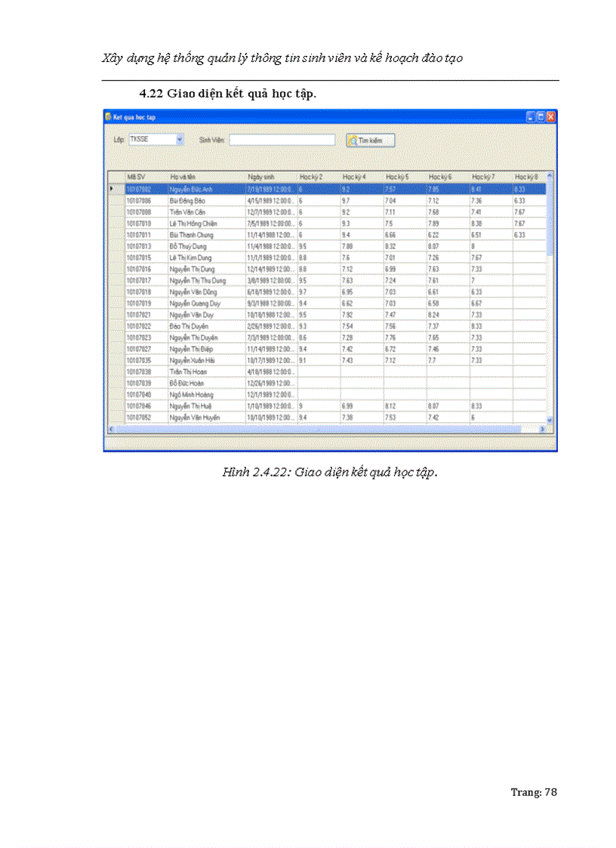Click the horizontal scrollbar right arrow

(541, 429)
